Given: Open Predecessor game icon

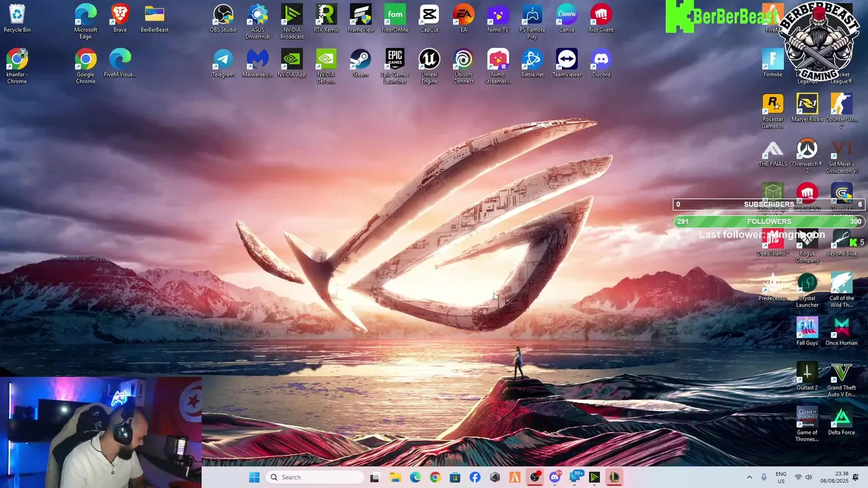Looking at the screenshot, I should tap(772, 287).
